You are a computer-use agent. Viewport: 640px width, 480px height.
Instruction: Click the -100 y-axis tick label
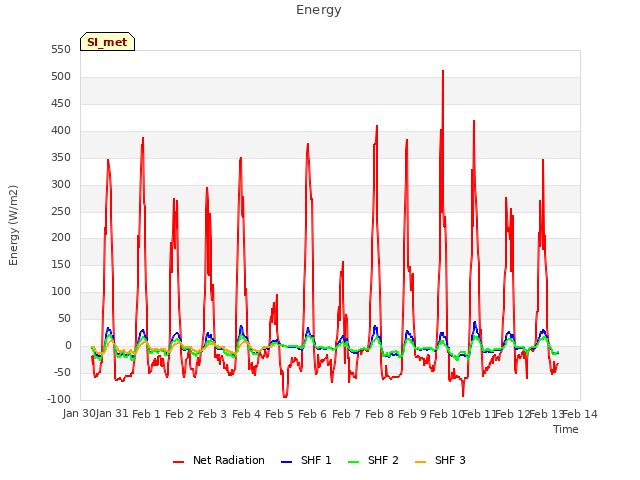(x=59, y=399)
